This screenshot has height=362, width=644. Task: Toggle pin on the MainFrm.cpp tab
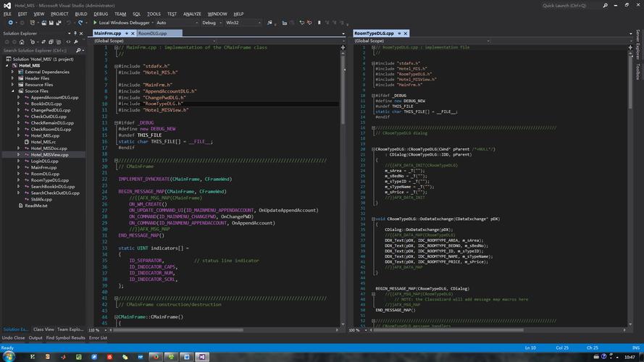click(127, 33)
